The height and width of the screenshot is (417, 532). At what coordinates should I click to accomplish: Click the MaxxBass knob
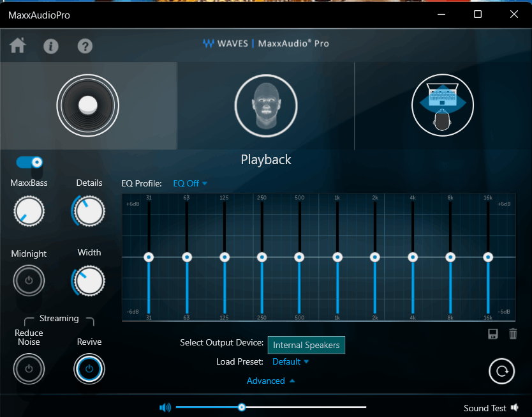point(29,211)
